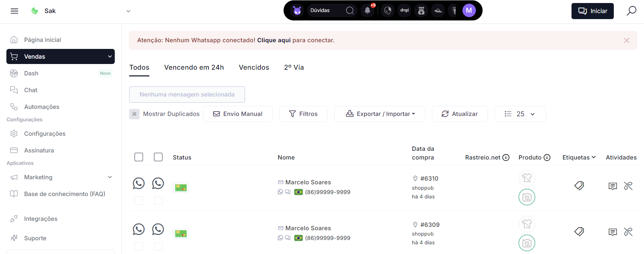This screenshot has width=644, height=254.
Task: Switch to the Todos tab
Action: (x=139, y=67)
